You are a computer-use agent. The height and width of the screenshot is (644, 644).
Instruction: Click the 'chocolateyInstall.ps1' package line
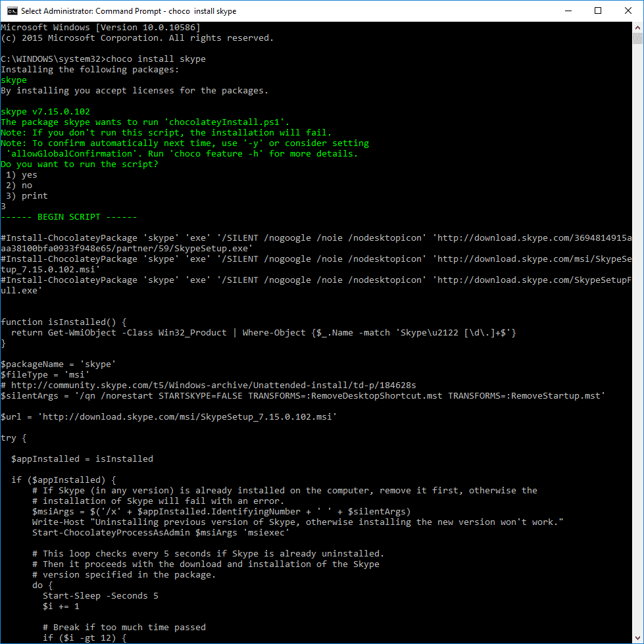(x=145, y=122)
